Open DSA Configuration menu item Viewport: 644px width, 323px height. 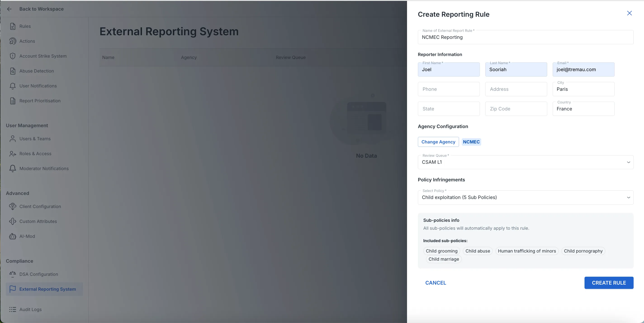tap(39, 274)
